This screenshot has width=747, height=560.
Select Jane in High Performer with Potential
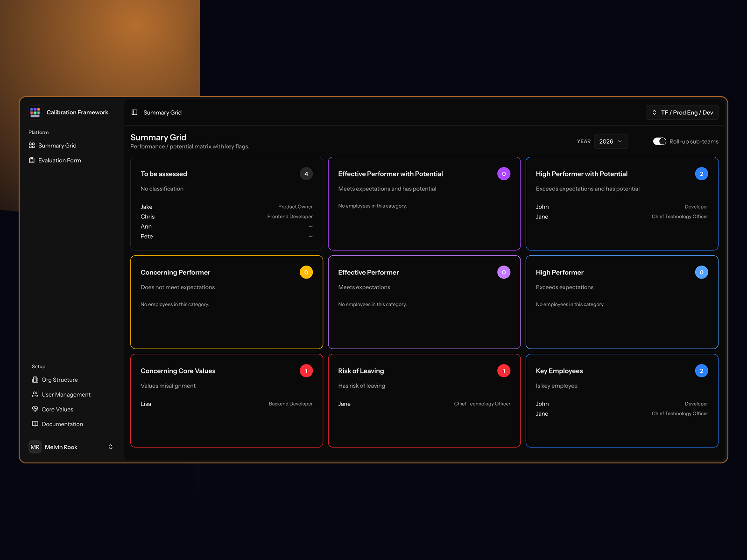click(x=542, y=217)
